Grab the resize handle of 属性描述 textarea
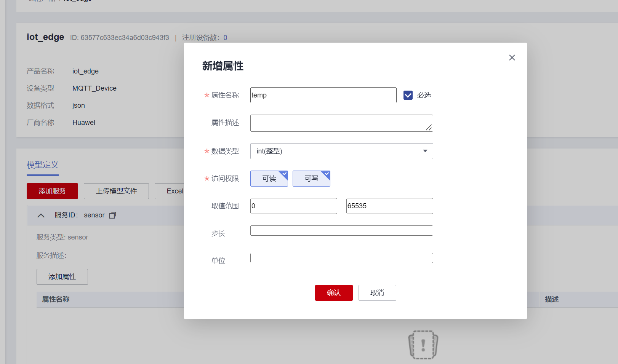This screenshot has height=364, width=618. pyautogui.click(x=429, y=128)
